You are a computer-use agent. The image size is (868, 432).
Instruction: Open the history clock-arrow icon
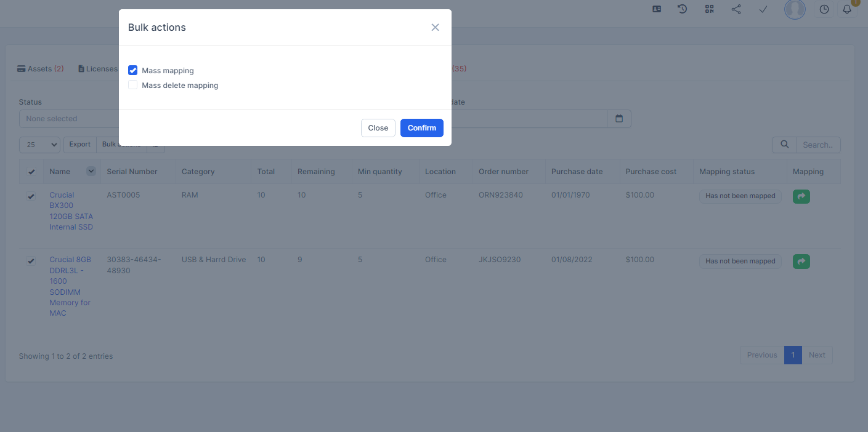(x=683, y=9)
